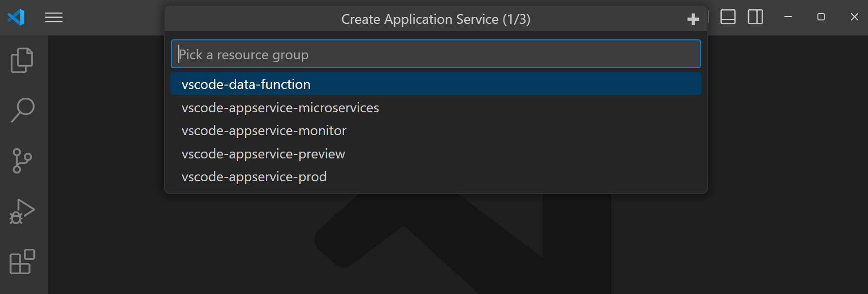Open the Source Control view

22,160
